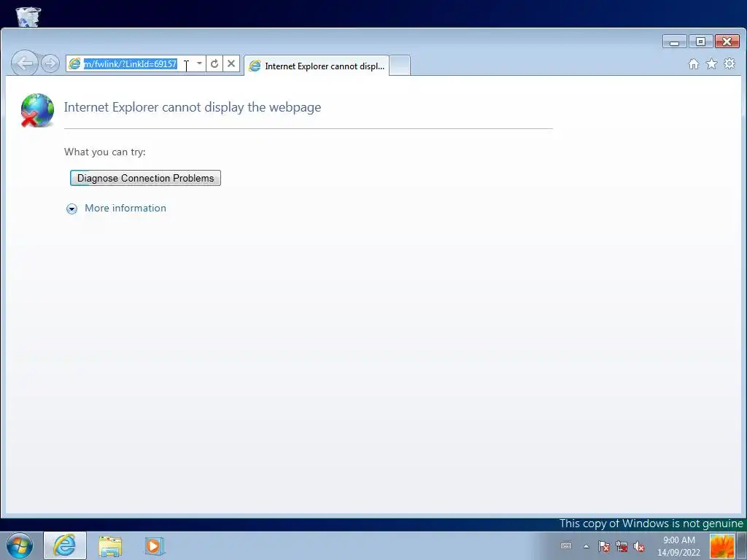
Task: Close the Internet Explorer window
Action: [727, 42]
